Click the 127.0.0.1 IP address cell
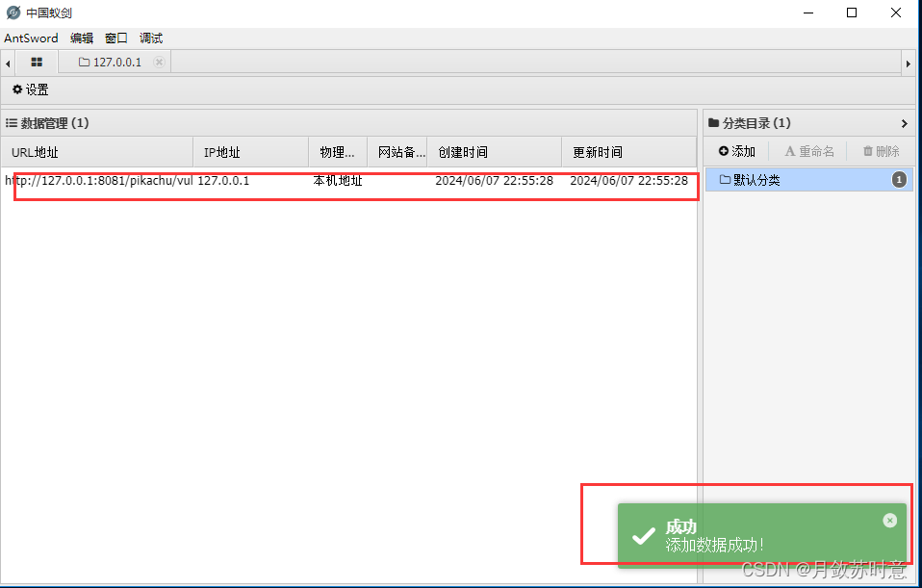The height and width of the screenshot is (588, 922). point(223,181)
